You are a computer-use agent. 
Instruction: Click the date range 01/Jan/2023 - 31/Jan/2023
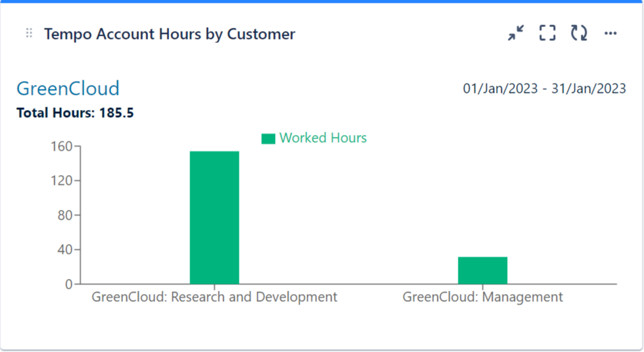coord(544,89)
